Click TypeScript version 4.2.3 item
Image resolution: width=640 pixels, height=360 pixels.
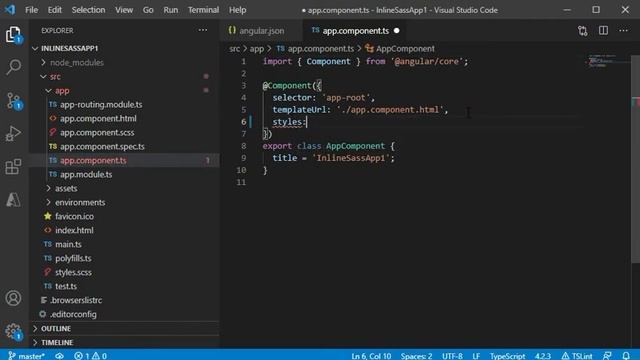coord(543,356)
